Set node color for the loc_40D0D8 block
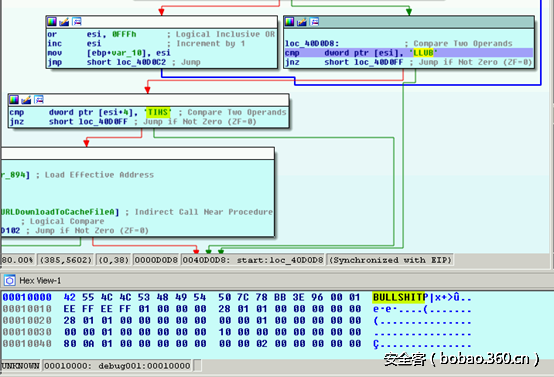554x377 pixels. [x=289, y=22]
